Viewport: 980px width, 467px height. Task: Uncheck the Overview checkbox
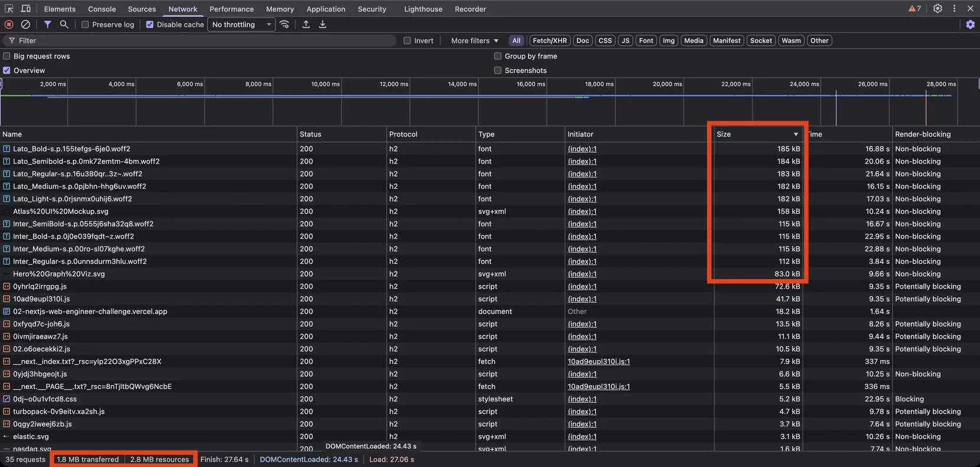coord(6,70)
